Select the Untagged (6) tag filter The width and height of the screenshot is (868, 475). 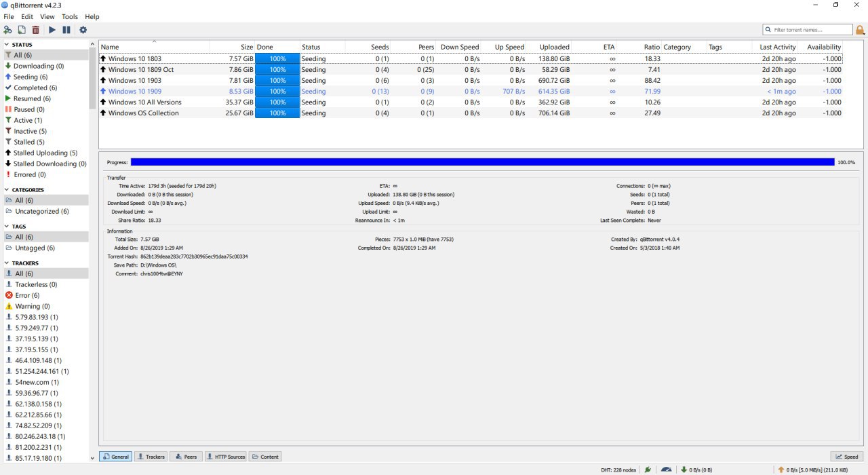click(x=35, y=248)
